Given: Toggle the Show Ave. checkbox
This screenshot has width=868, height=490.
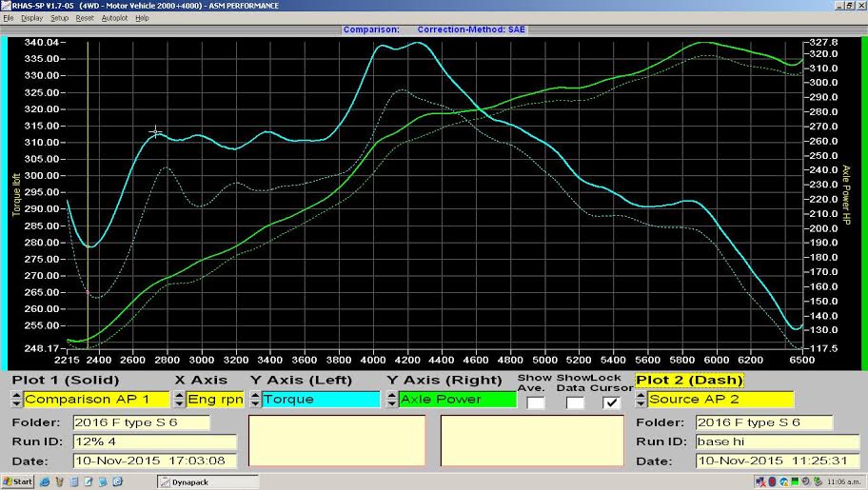Looking at the screenshot, I should 535,402.
